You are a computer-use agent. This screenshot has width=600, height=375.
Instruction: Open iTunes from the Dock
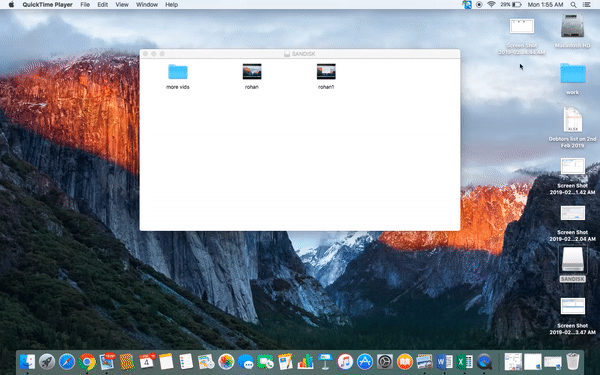click(x=345, y=362)
